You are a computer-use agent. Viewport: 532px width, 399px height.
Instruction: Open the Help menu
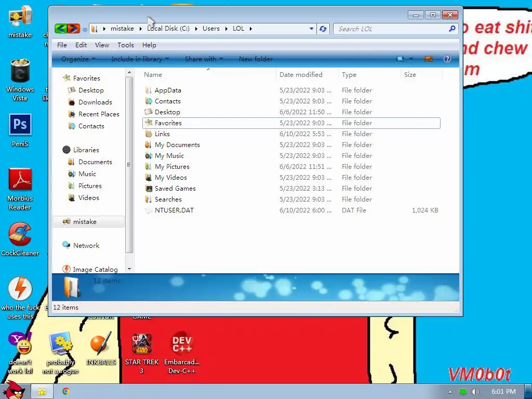(x=149, y=45)
